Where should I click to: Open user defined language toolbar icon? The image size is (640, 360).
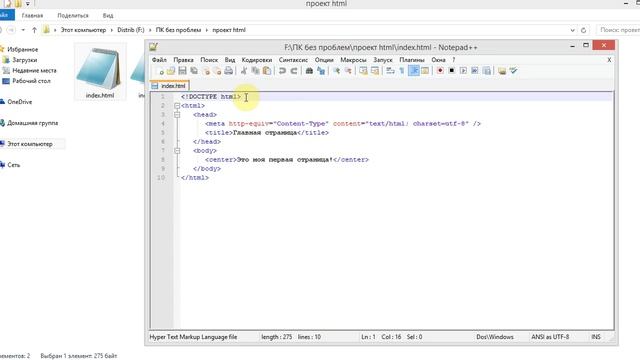425,71
